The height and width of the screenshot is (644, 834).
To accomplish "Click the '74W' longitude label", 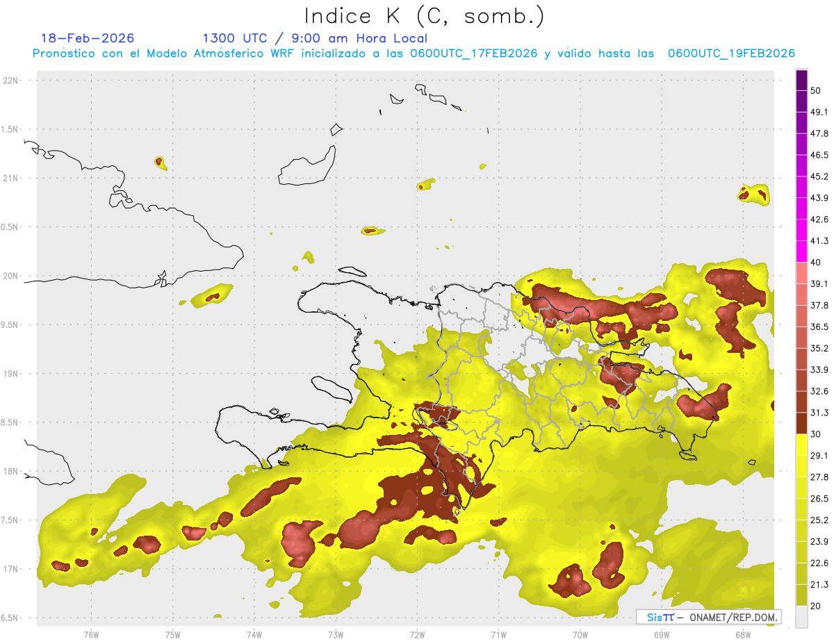I will pyautogui.click(x=254, y=635).
